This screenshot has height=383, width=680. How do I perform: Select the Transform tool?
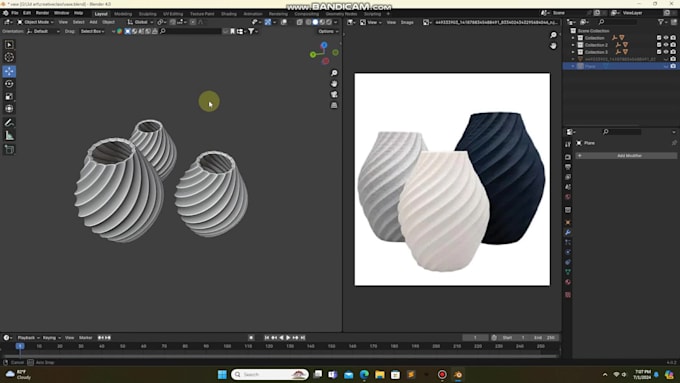9,109
